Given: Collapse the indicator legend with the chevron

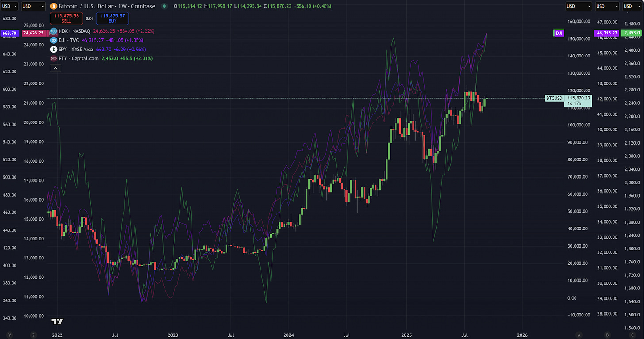Looking at the screenshot, I should pos(56,68).
